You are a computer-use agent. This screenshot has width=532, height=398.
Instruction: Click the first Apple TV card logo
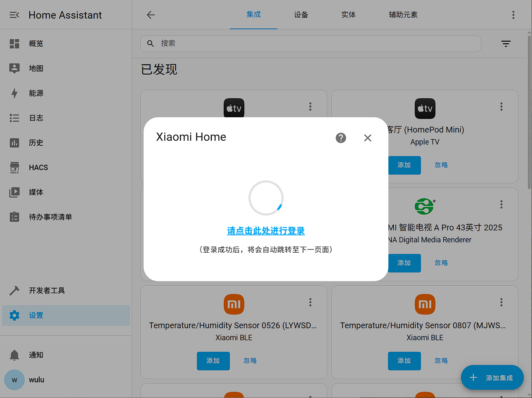pos(234,109)
